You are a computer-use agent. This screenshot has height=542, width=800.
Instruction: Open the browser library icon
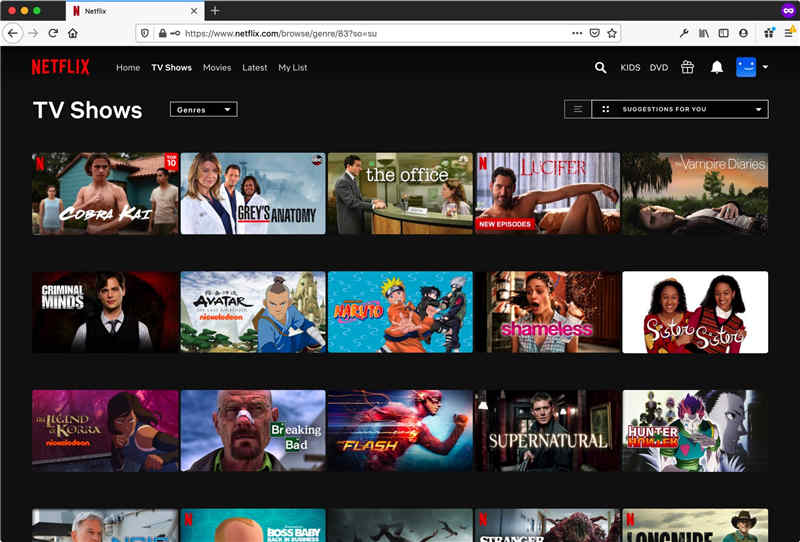[704, 33]
